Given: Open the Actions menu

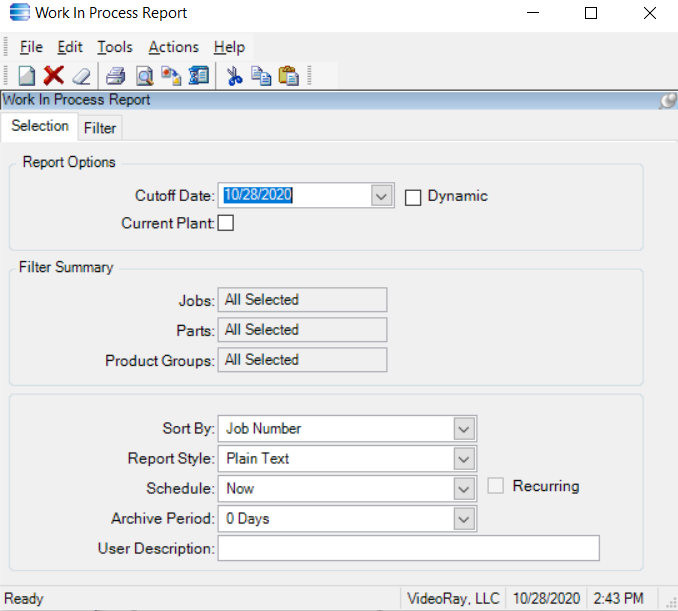Looking at the screenshot, I should (x=173, y=47).
